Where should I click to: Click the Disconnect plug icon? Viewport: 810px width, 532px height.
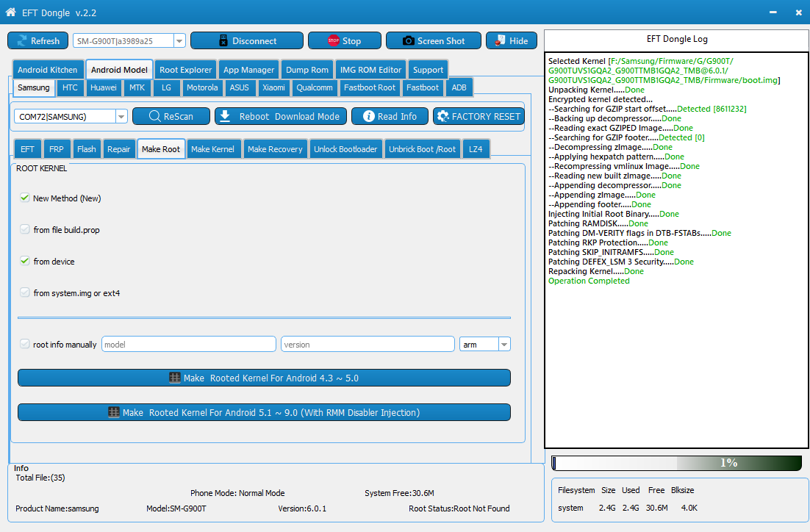(223, 41)
